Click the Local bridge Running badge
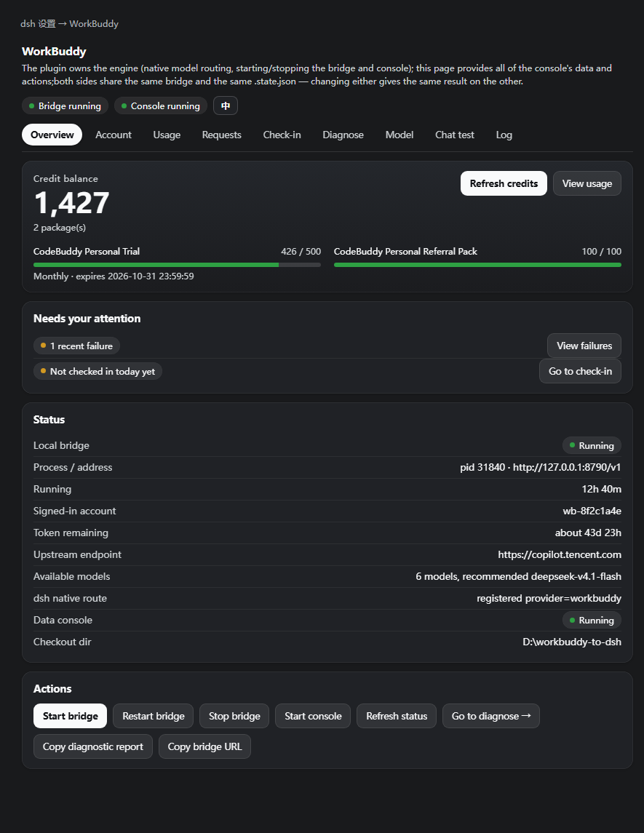 (x=592, y=446)
